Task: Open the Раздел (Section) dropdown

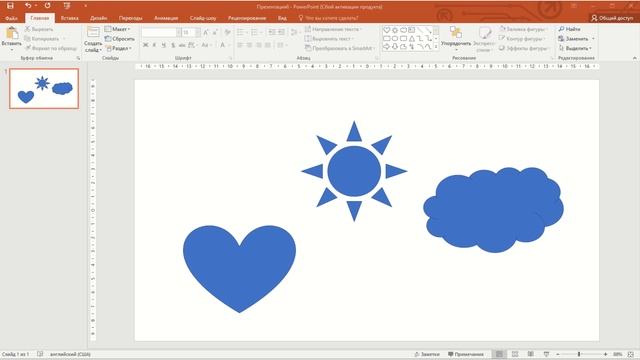Action: click(119, 48)
